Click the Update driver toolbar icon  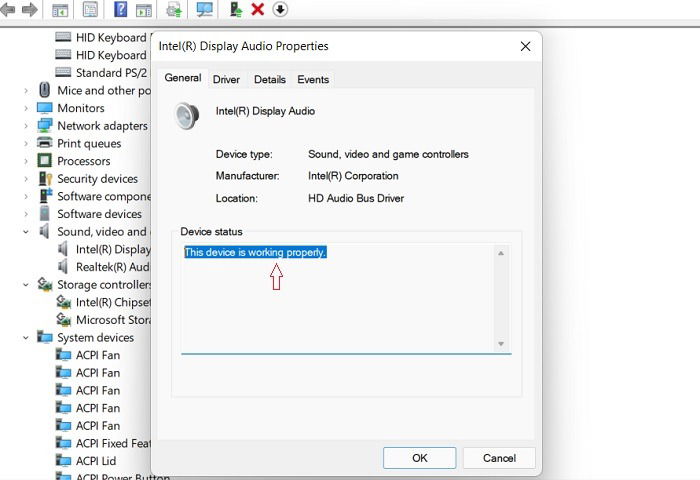point(236,9)
